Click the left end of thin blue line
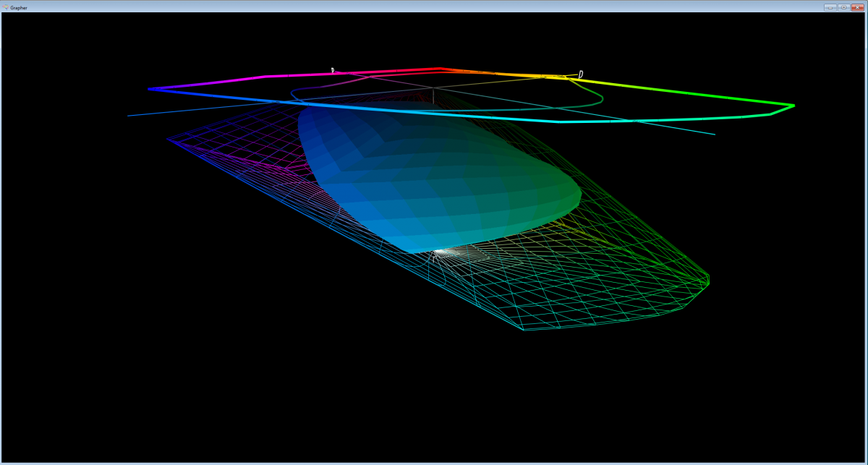 pyautogui.click(x=129, y=115)
